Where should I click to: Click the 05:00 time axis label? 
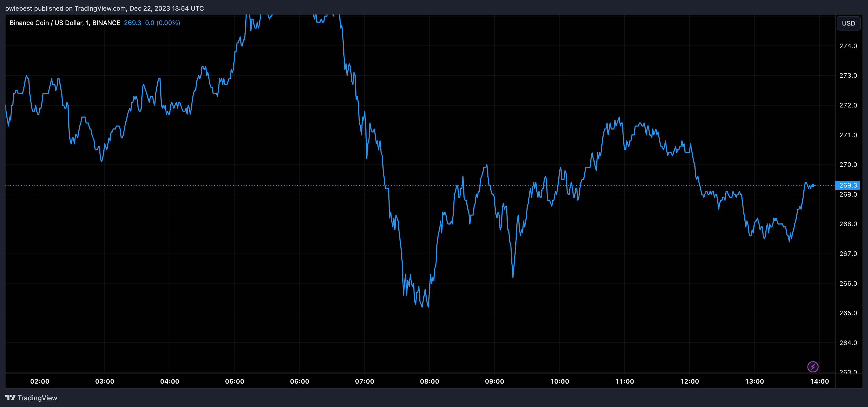pos(234,381)
